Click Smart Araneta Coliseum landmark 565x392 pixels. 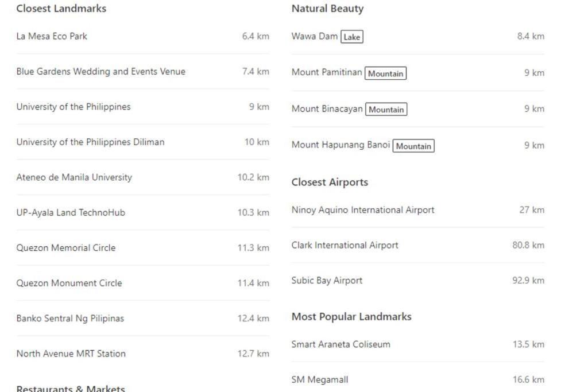point(417,344)
